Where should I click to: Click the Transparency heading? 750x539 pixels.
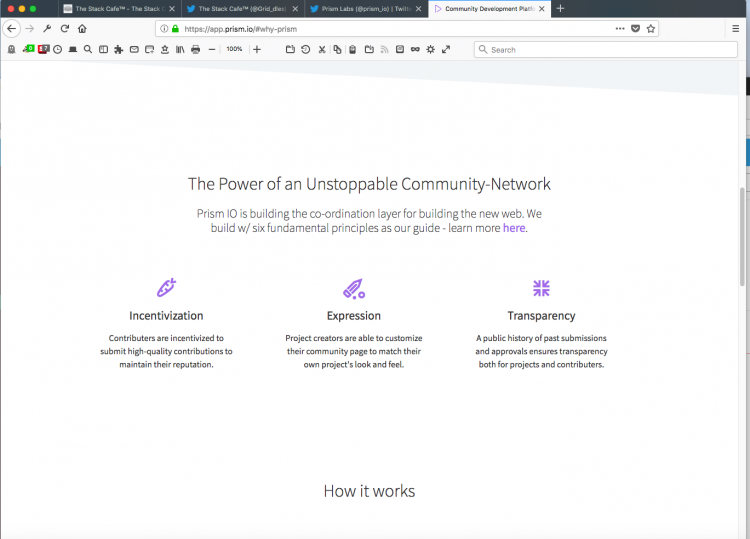click(541, 316)
